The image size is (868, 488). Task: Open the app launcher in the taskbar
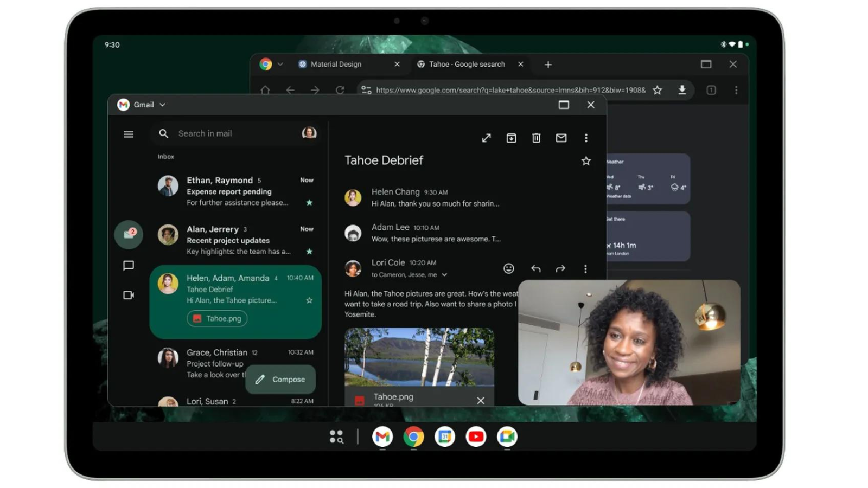click(336, 436)
